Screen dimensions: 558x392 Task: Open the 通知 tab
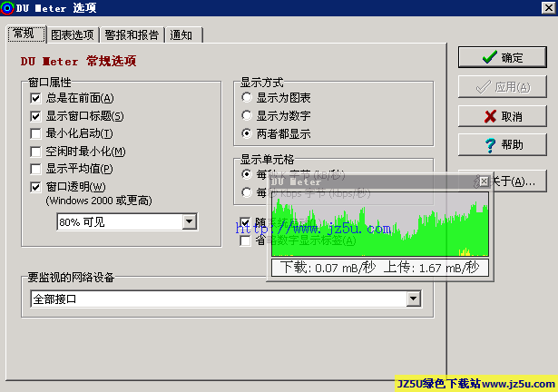pyautogui.click(x=183, y=34)
